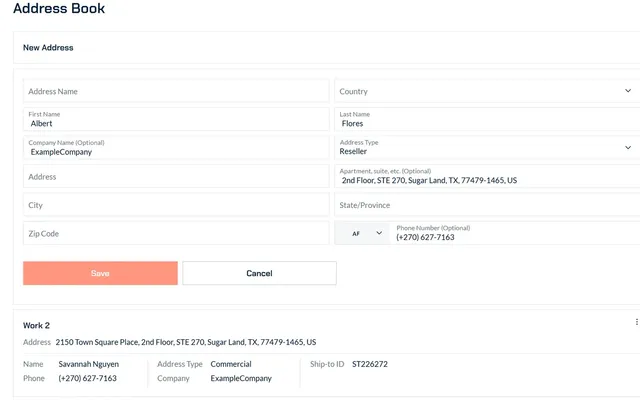Click the Address Name input field
The width and height of the screenshot is (640, 400).
(x=176, y=91)
